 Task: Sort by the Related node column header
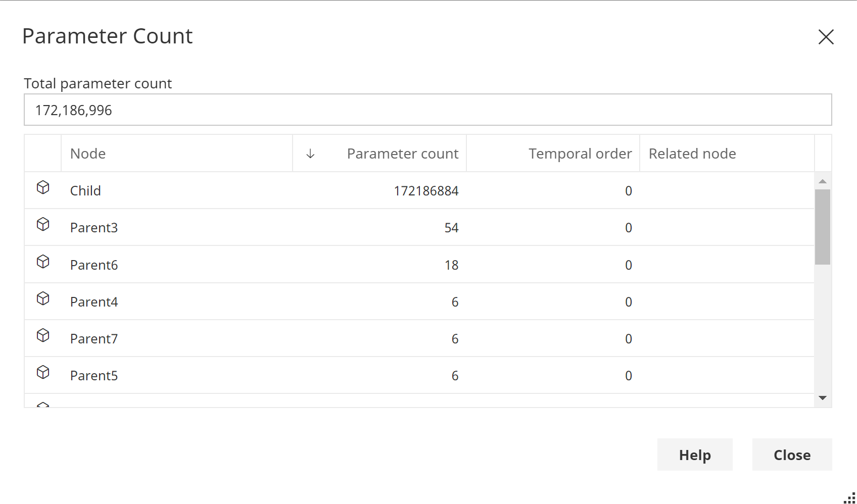pos(692,153)
